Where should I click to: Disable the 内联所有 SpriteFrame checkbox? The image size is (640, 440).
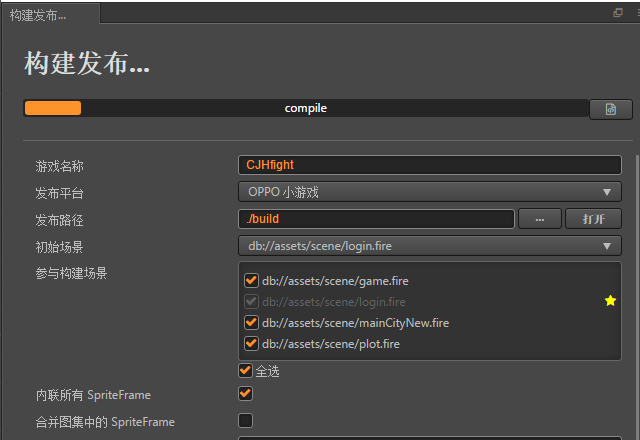(x=245, y=394)
